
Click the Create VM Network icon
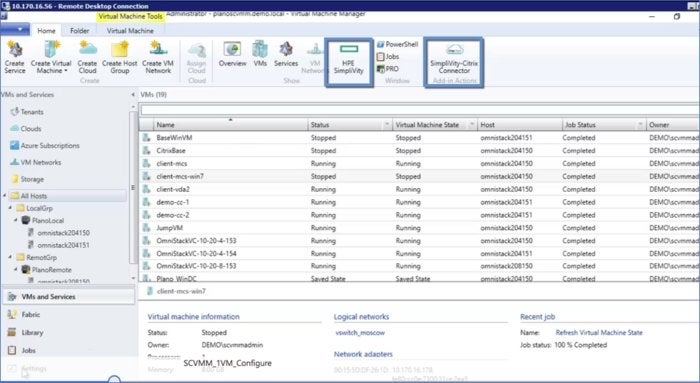click(158, 57)
